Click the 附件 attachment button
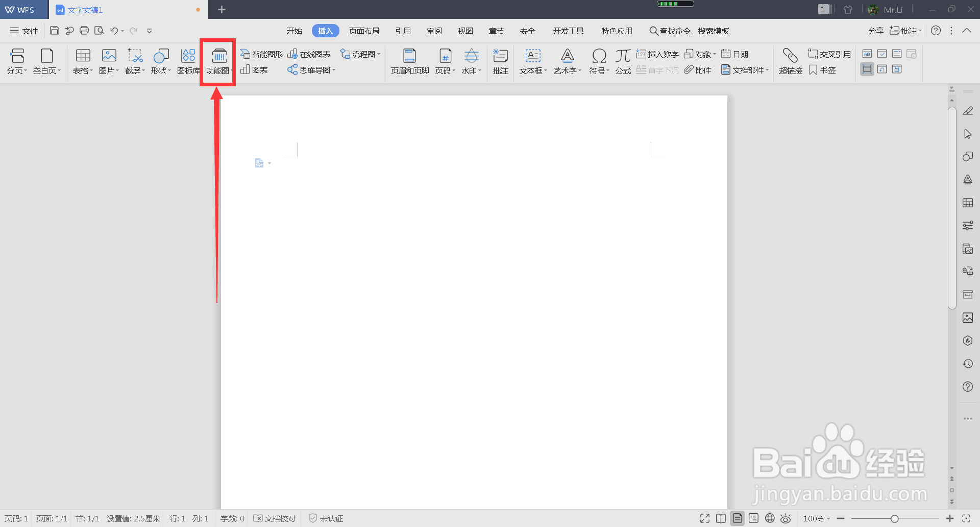 coord(698,70)
